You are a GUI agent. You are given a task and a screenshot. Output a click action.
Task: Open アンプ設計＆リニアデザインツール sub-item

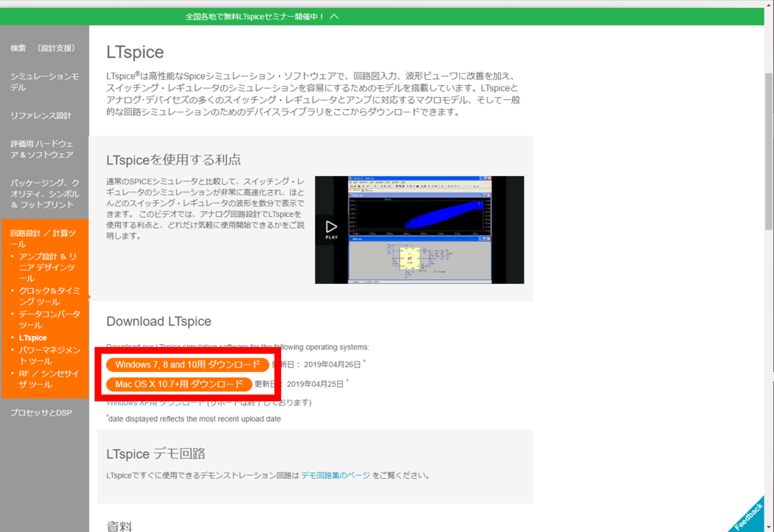click(48, 268)
